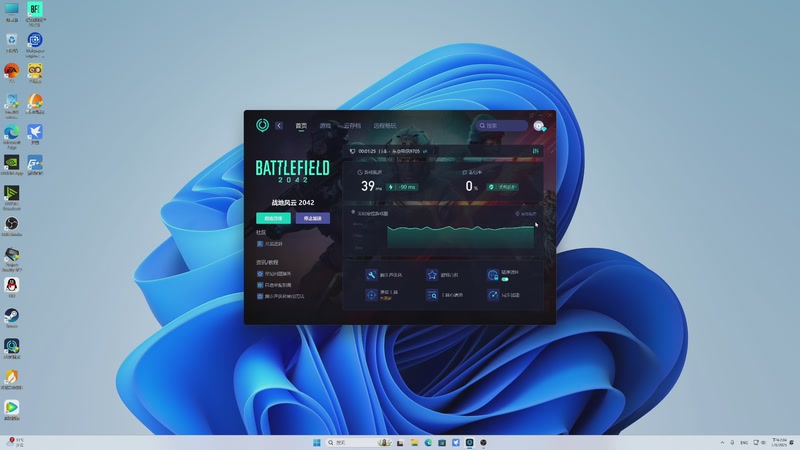Click the 搜索 search field

(502, 126)
